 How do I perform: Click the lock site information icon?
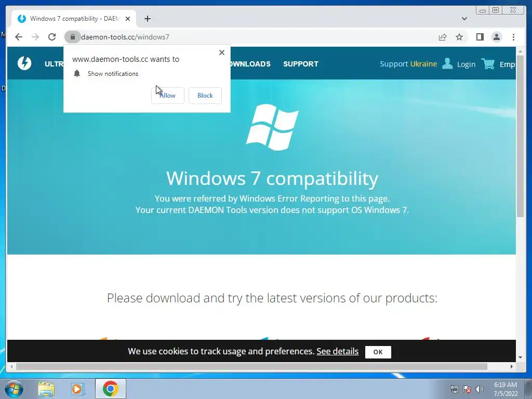[x=72, y=37]
